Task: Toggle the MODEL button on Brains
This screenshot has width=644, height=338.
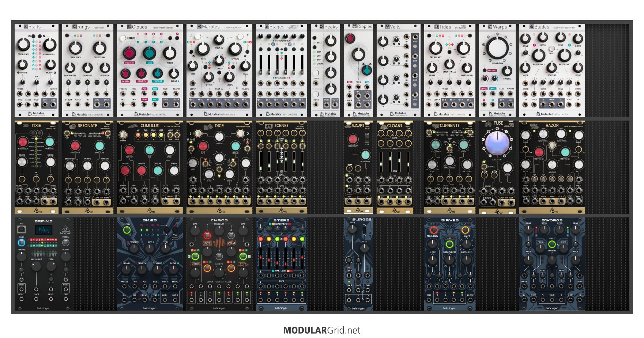Action: click(x=66, y=243)
